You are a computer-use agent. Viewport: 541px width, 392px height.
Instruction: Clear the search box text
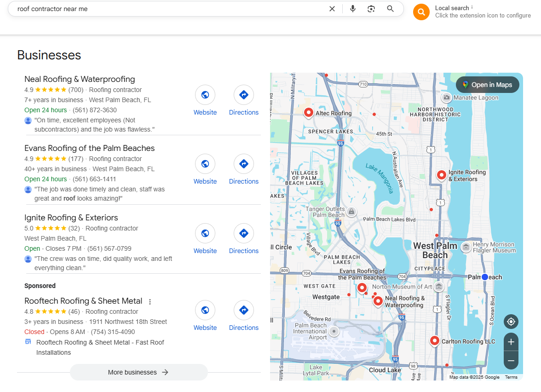(332, 9)
